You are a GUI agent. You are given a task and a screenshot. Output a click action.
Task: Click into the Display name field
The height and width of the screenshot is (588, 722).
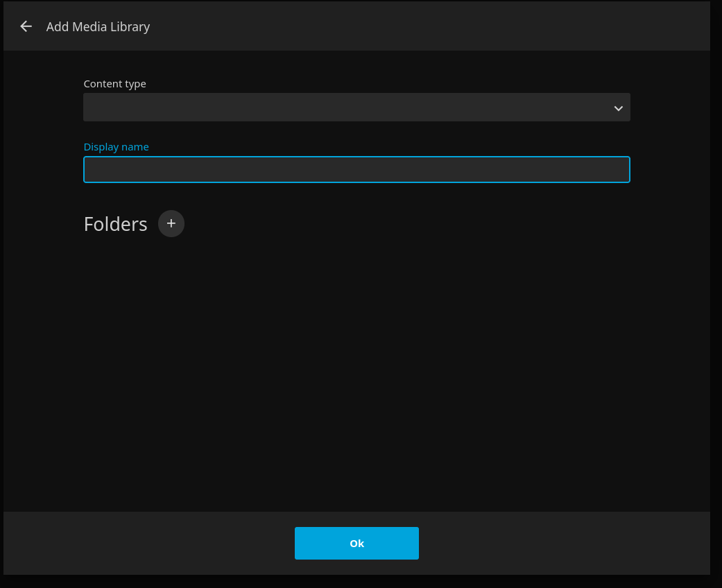356,169
